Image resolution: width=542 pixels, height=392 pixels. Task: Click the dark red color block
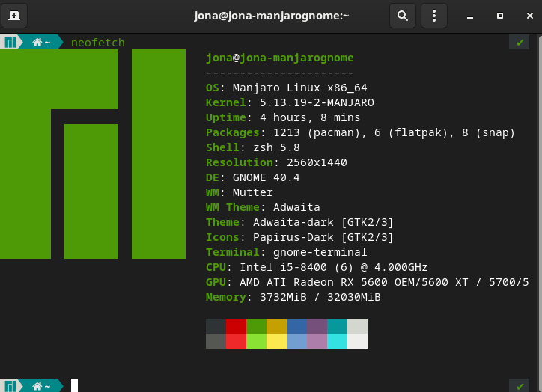tap(236, 326)
